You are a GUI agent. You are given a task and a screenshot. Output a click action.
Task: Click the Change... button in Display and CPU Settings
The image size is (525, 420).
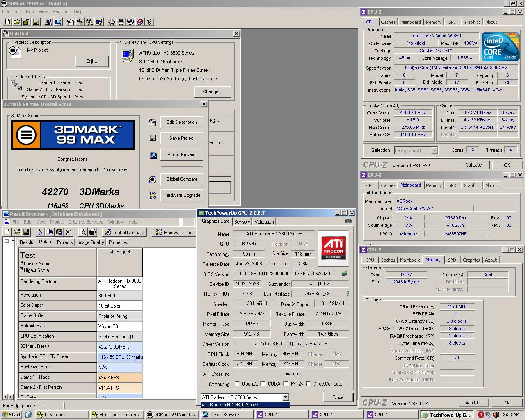click(x=212, y=91)
